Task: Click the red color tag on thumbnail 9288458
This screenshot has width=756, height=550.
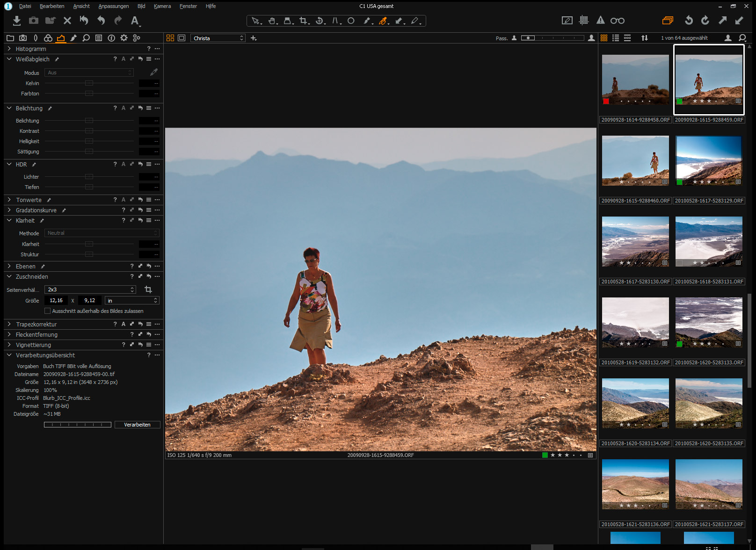Action: (606, 101)
